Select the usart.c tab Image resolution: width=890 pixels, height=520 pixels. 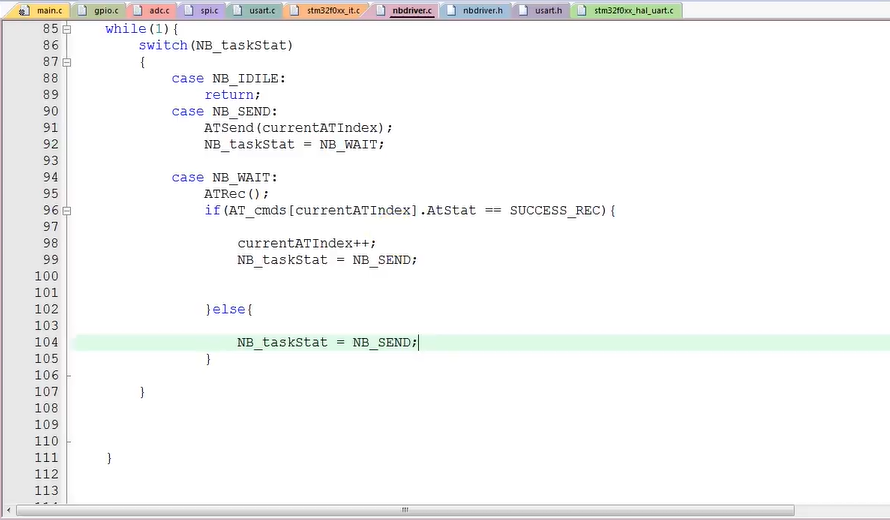click(x=255, y=10)
